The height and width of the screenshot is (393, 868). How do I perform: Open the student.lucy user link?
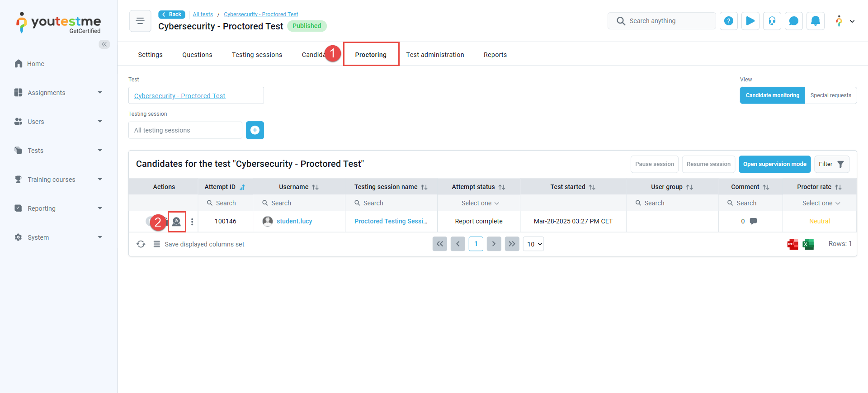coord(294,221)
